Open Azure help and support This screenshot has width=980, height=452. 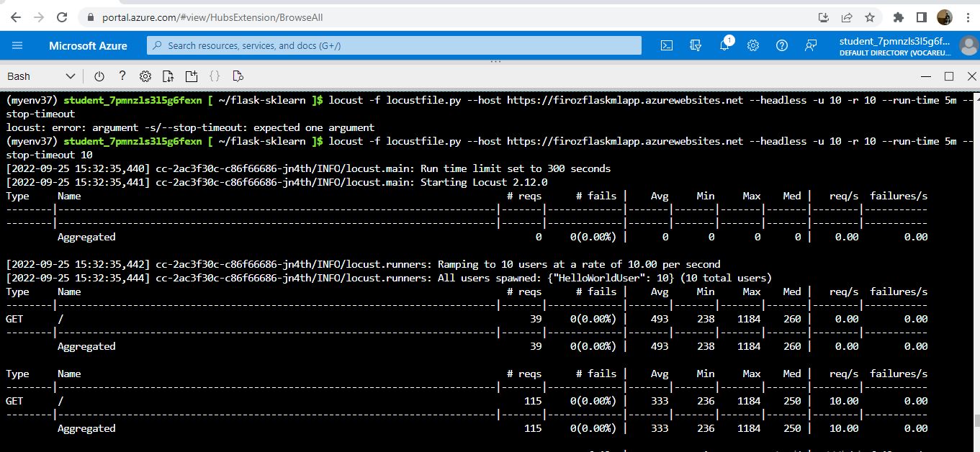pos(782,45)
